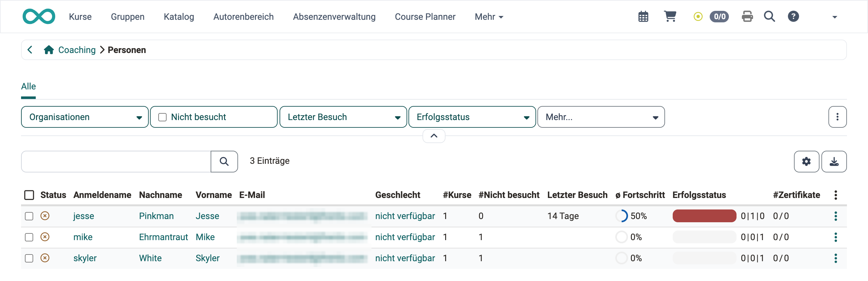The height and width of the screenshot is (281, 868).
Task: Click the yellow status indicator icon
Action: point(698,17)
